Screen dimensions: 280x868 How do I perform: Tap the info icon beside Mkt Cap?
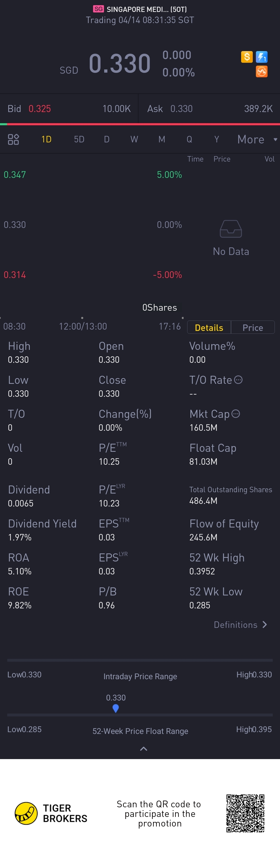[x=236, y=413]
